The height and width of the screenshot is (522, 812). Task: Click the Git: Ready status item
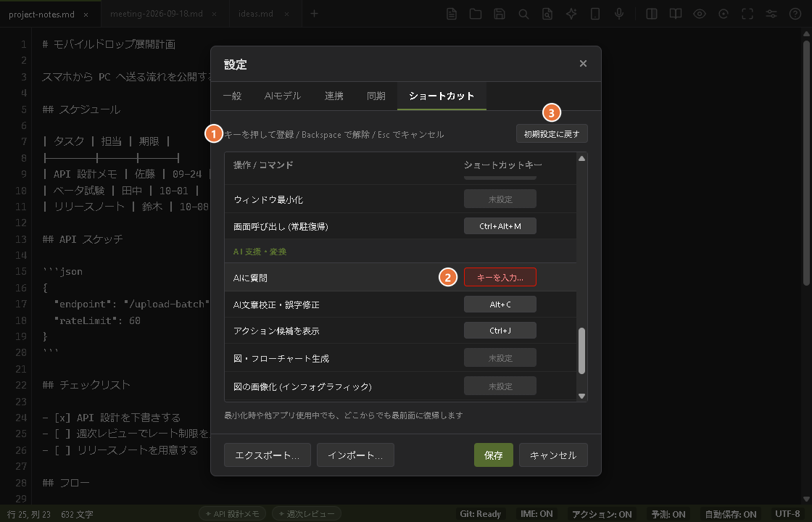click(x=480, y=514)
